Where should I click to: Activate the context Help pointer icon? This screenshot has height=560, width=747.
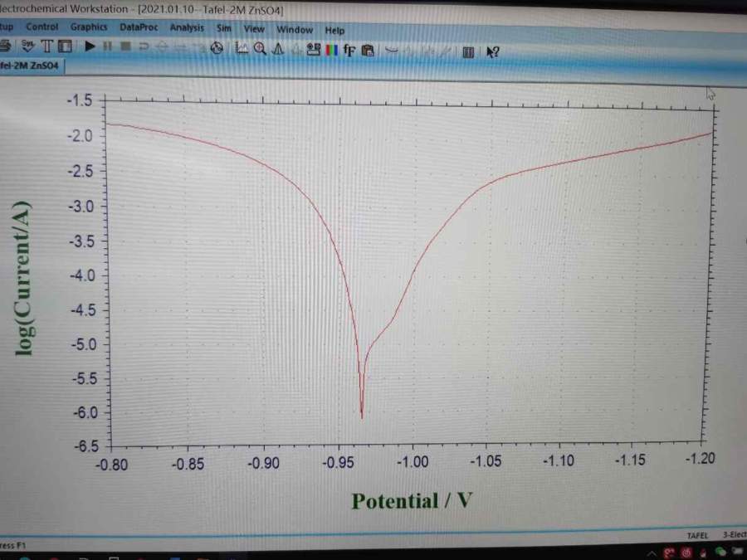point(492,52)
